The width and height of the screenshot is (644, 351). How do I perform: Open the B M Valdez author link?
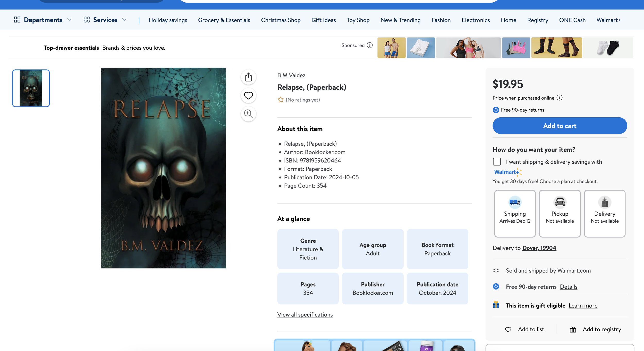(291, 75)
